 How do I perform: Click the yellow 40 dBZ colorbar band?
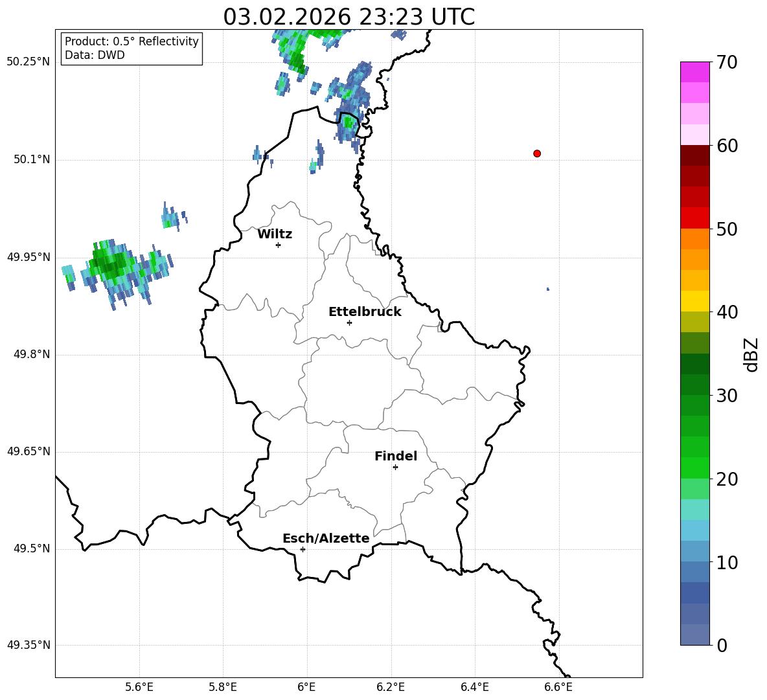click(x=694, y=301)
